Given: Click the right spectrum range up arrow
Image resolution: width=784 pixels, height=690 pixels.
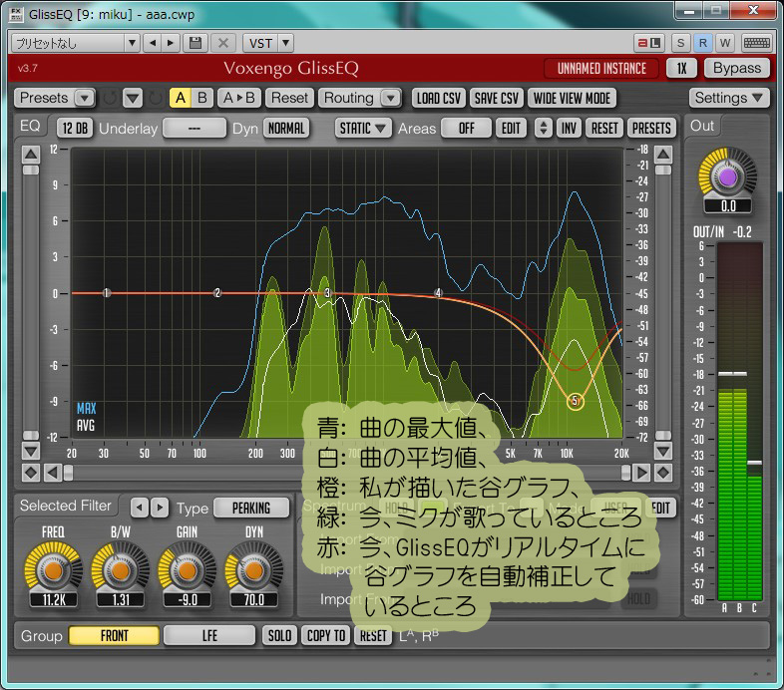Looking at the screenshot, I should pos(663,154).
